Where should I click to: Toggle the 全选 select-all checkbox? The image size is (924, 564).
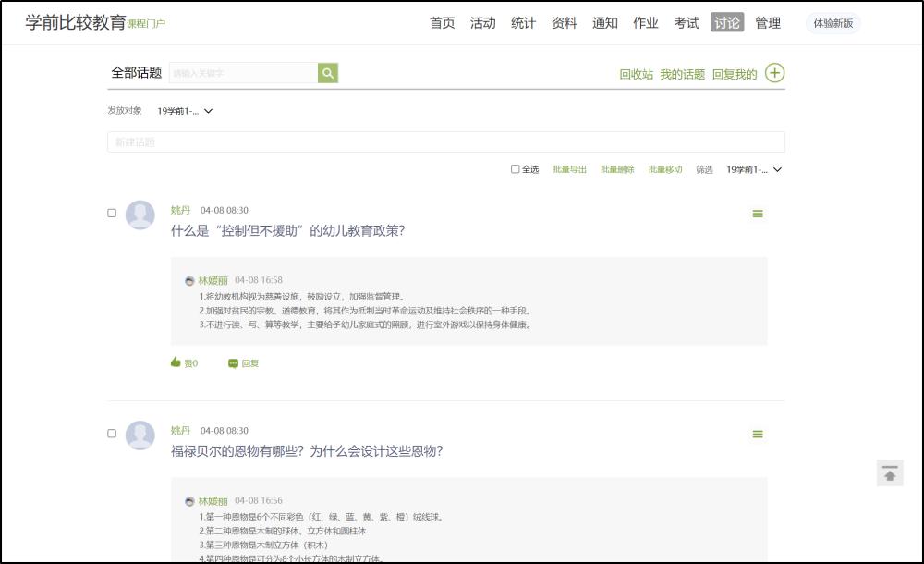click(516, 169)
